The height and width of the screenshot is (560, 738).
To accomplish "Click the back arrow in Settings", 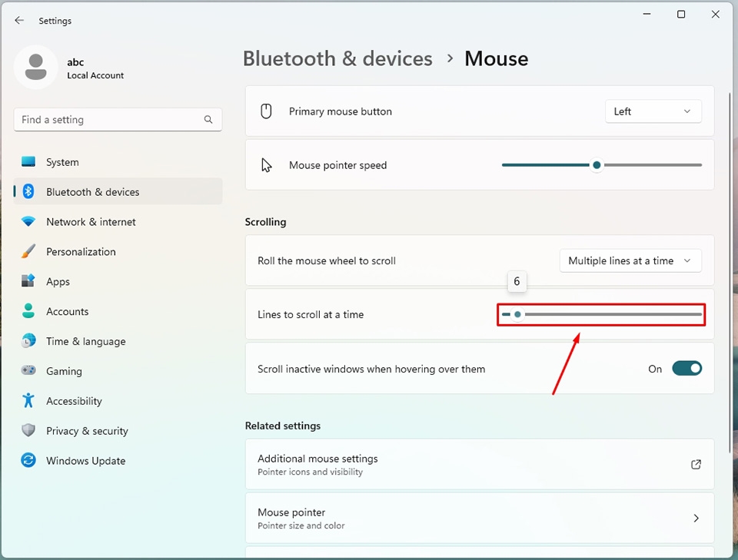I will pyautogui.click(x=19, y=20).
